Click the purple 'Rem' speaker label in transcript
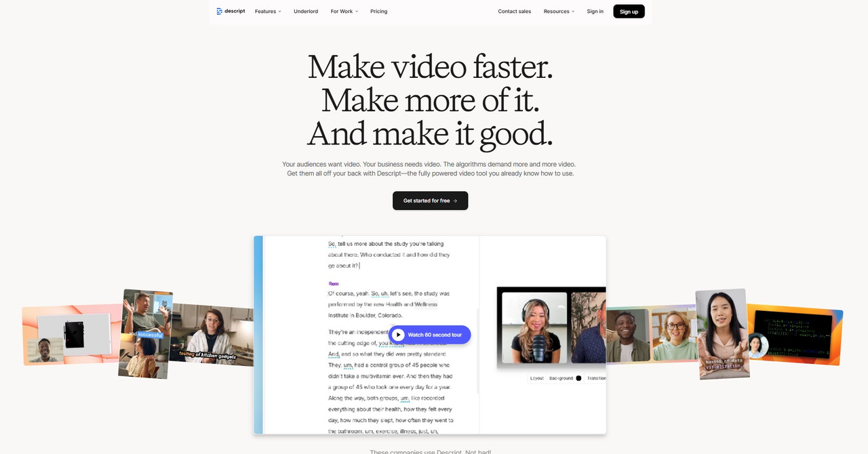This screenshot has width=868, height=454. (x=334, y=283)
